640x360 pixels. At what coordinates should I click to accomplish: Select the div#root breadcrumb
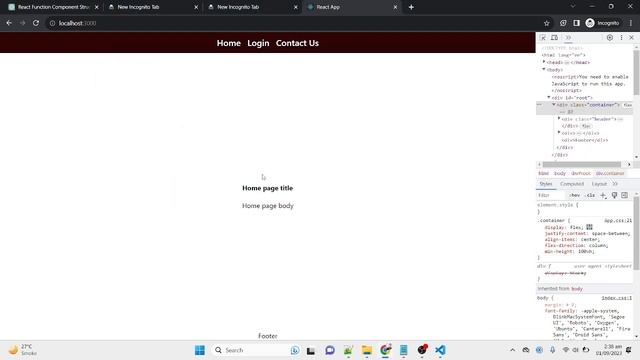[x=580, y=173]
